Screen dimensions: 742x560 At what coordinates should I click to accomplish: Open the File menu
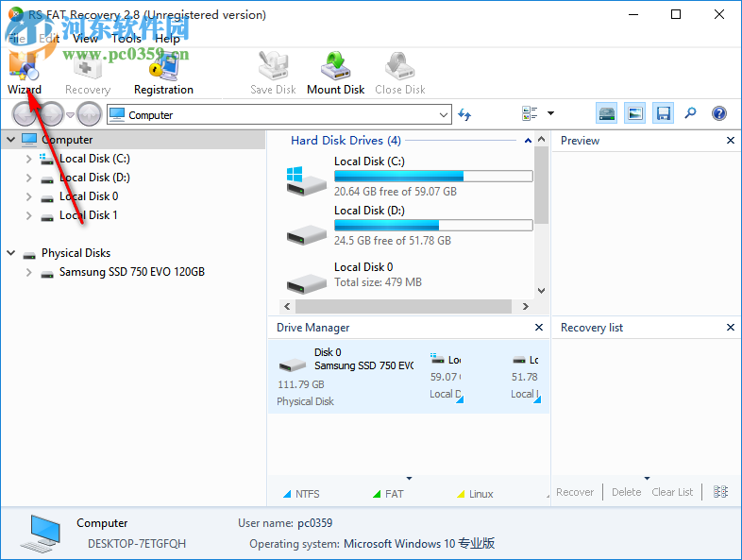point(17,39)
